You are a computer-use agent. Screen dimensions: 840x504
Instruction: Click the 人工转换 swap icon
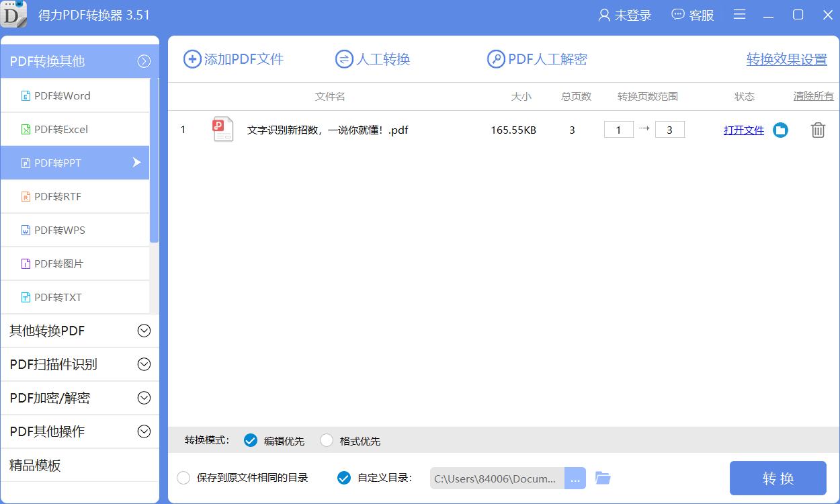(x=344, y=59)
